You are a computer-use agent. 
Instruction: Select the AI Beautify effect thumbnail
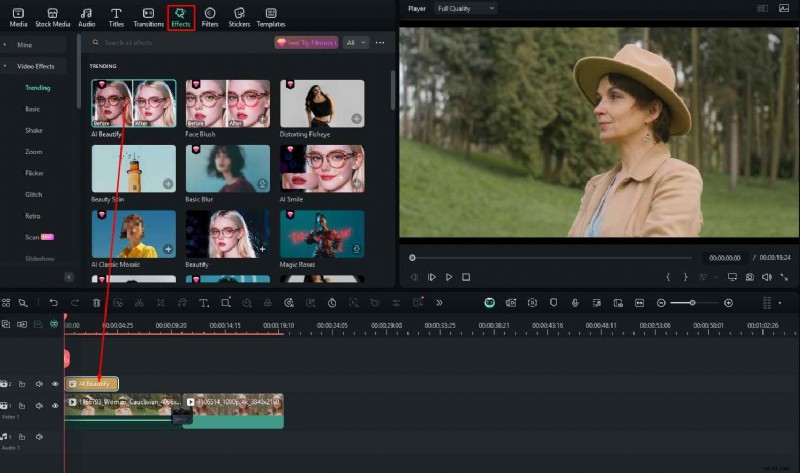(134, 103)
